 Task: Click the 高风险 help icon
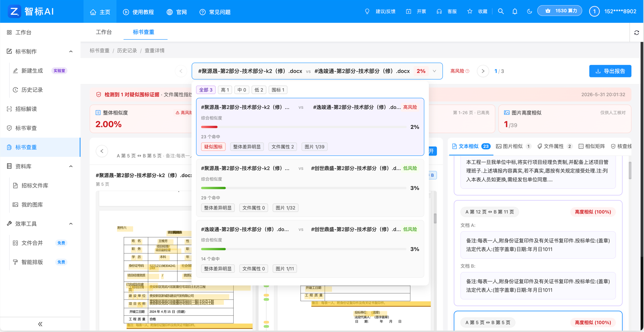467,71
